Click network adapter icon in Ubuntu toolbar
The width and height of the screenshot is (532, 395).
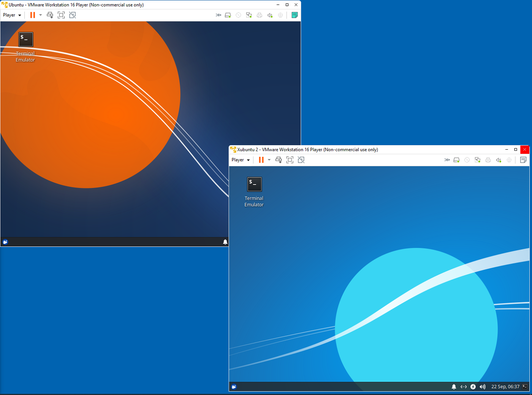point(249,15)
